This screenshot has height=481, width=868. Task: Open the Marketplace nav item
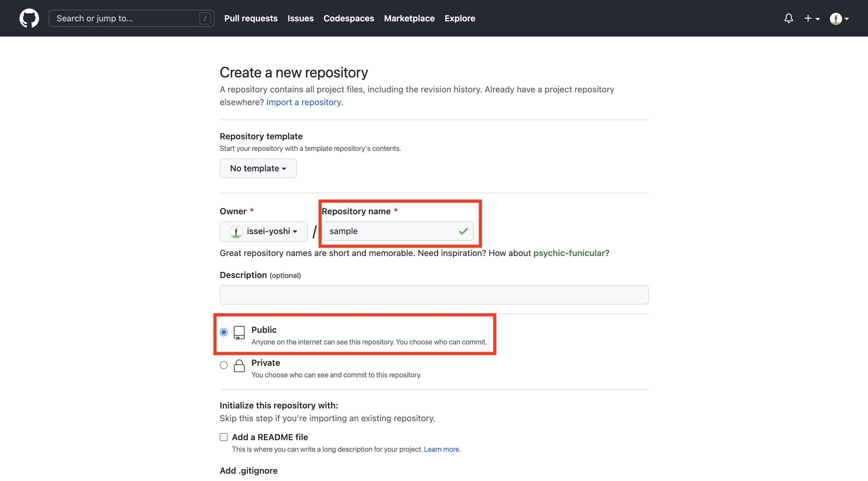409,18
